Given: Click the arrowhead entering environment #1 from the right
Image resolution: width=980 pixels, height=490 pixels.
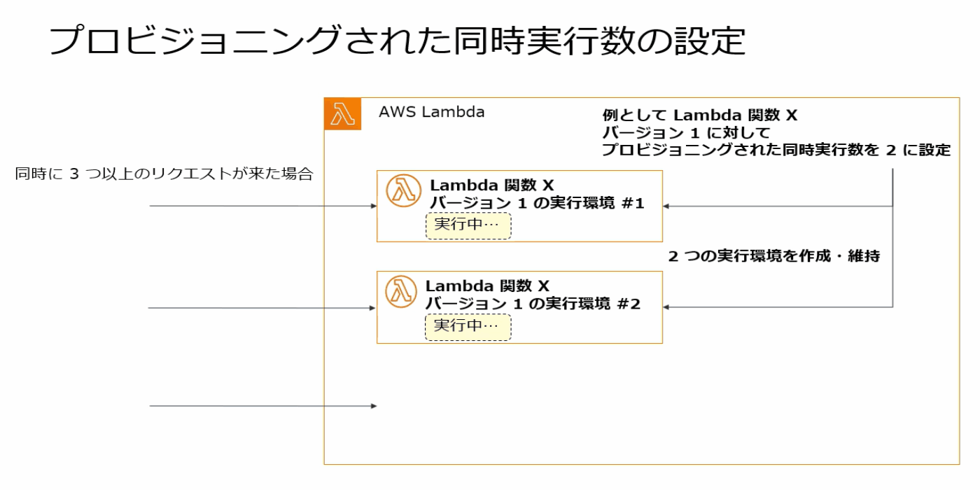Looking at the screenshot, I should pyautogui.click(x=667, y=206).
